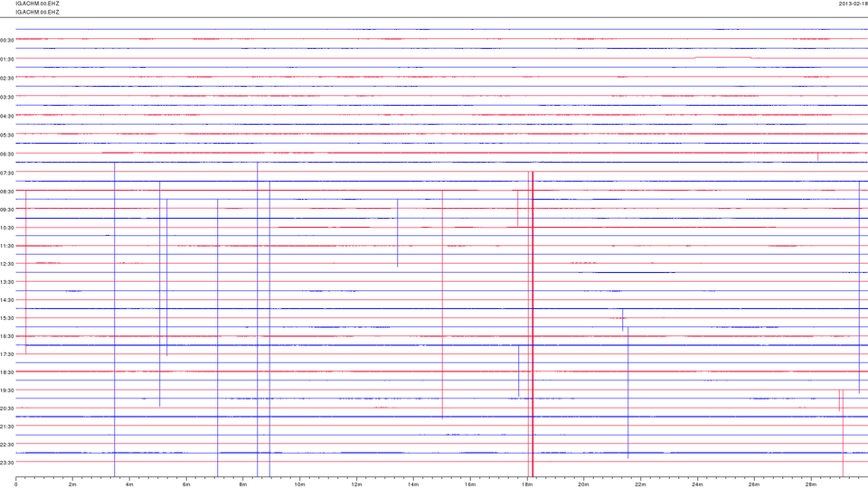The image size is (868, 488).
Task: Click the 4m axis tick label
Action: (x=129, y=484)
